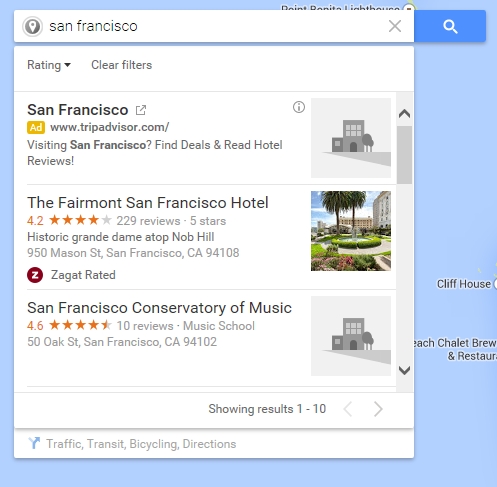Click Clear filters
Viewport: 497px width, 487px height.
[x=122, y=65]
